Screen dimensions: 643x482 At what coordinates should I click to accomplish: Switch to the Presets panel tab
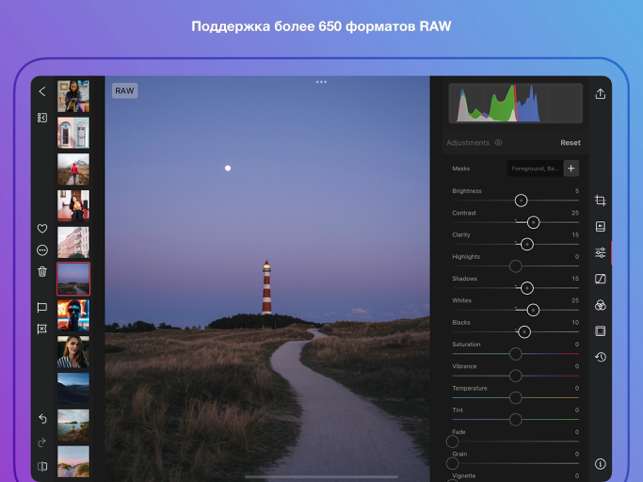600,227
